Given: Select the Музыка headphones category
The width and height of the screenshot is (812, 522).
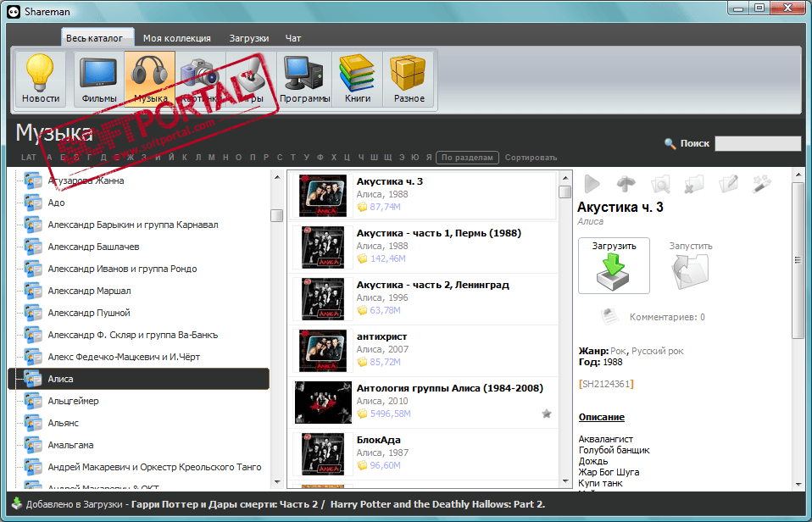Looking at the screenshot, I should pos(150,80).
